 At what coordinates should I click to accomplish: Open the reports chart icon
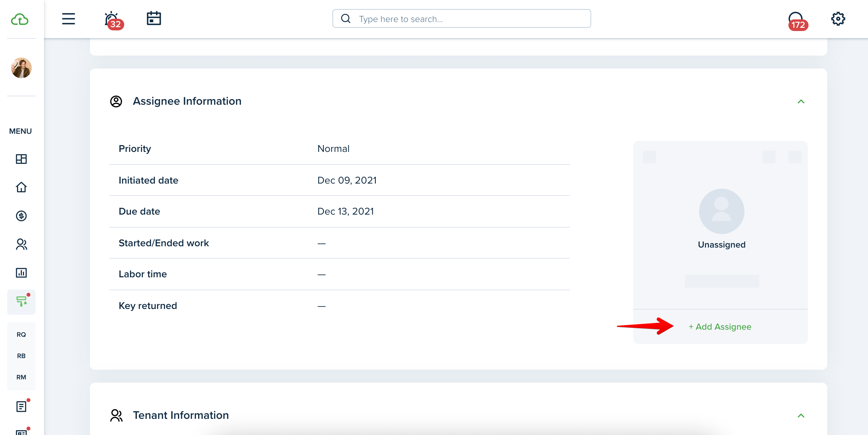pyautogui.click(x=21, y=272)
